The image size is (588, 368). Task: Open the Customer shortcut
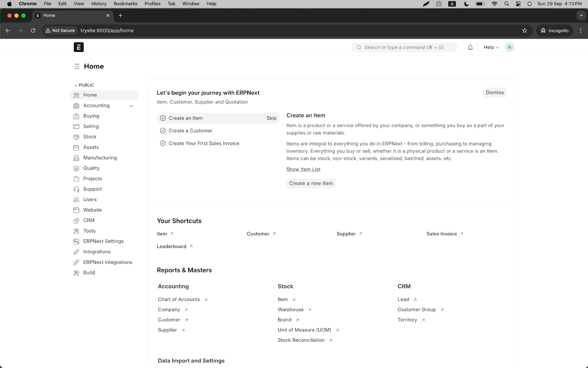[x=261, y=234]
